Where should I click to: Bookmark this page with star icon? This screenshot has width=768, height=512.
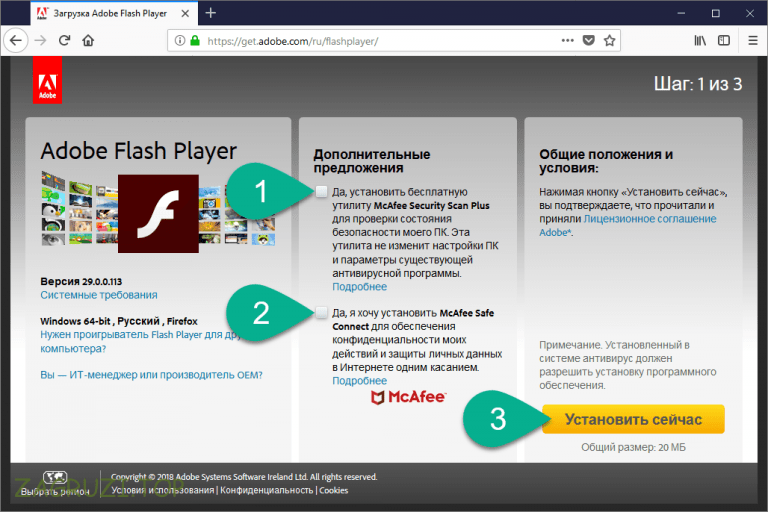click(x=609, y=40)
